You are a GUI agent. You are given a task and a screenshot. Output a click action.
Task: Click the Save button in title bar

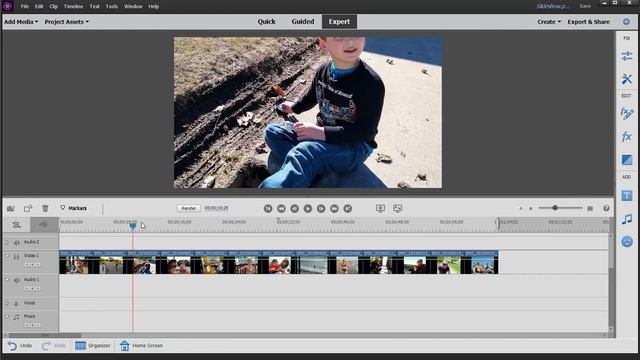(585, 6)
